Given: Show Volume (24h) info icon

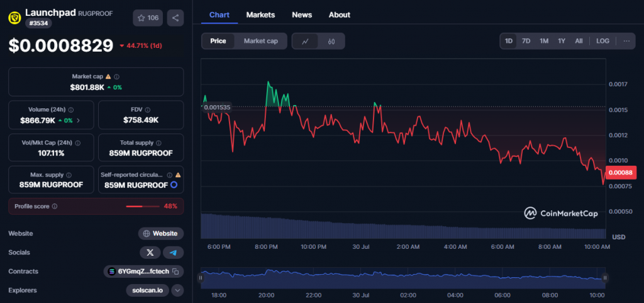Looking at the screenshot, I should [x=71, y=110].
